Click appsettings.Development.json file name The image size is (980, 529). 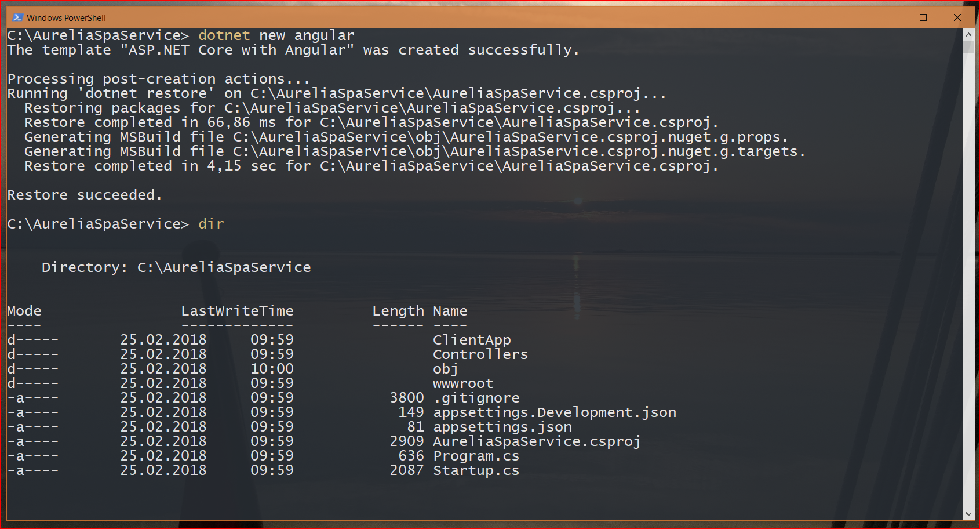(x=555, y=412)
